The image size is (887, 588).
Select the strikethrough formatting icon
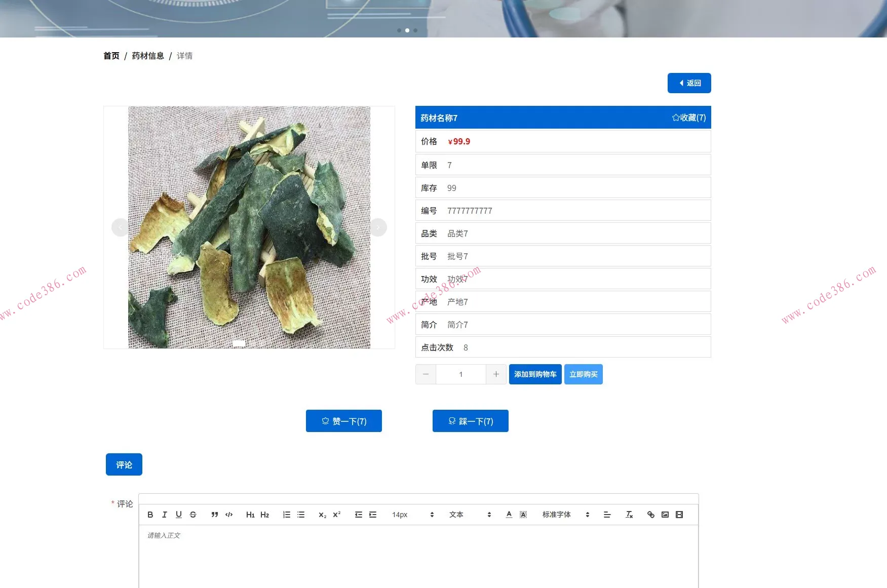(193, 515)
